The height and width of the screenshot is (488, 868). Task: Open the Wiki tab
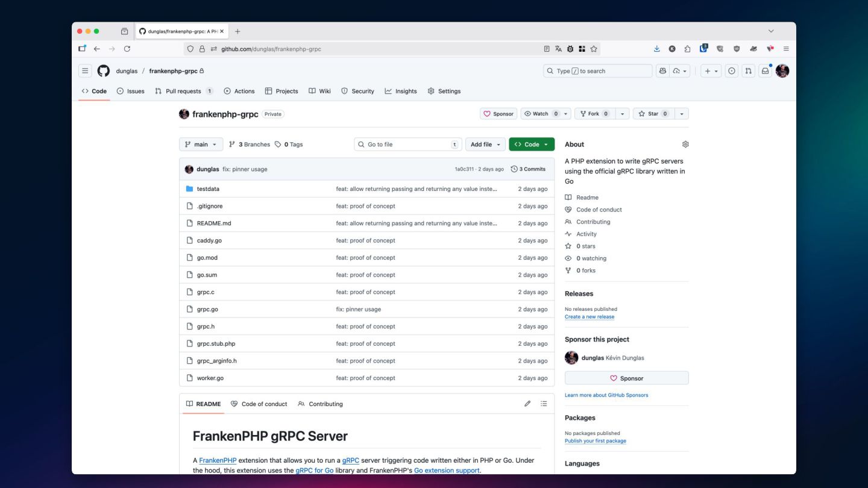coord(319,91)
